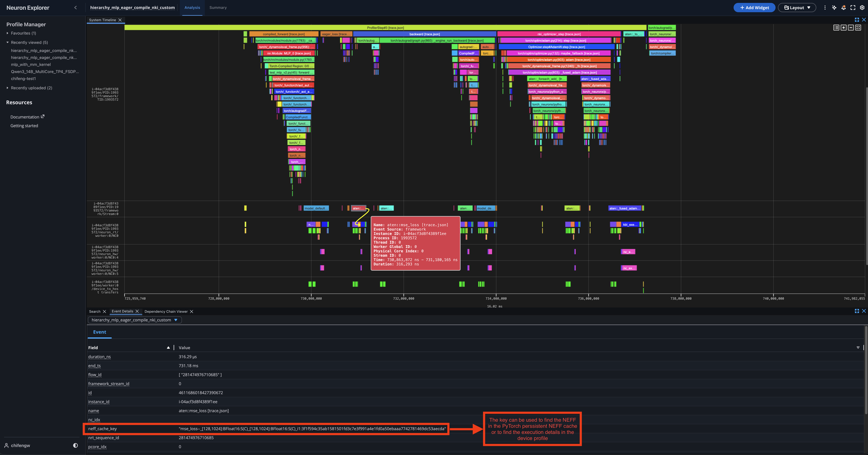Select the System Timeline tab

(x=102, y=20)
